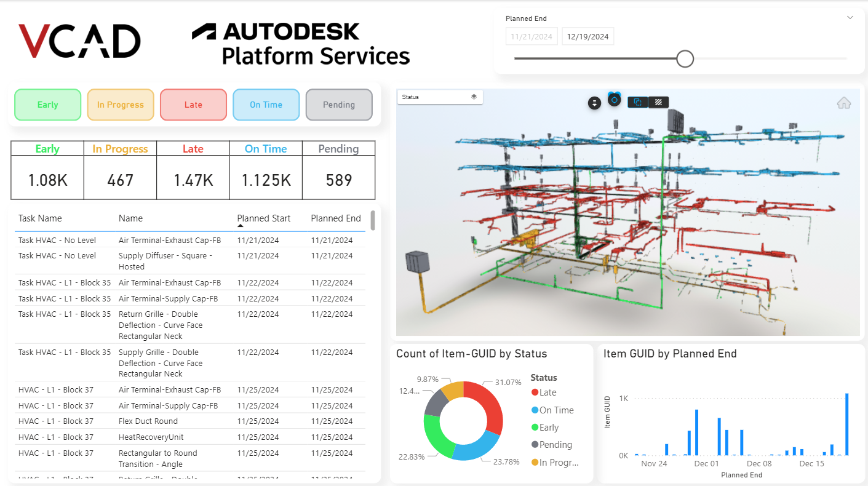Click the Late filter button

click(193, 105)
